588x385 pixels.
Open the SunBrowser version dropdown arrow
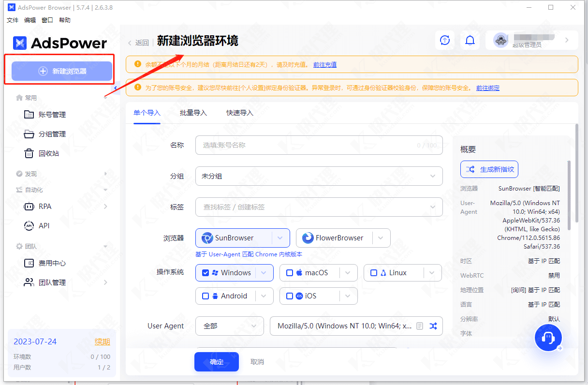click(280, 238)
